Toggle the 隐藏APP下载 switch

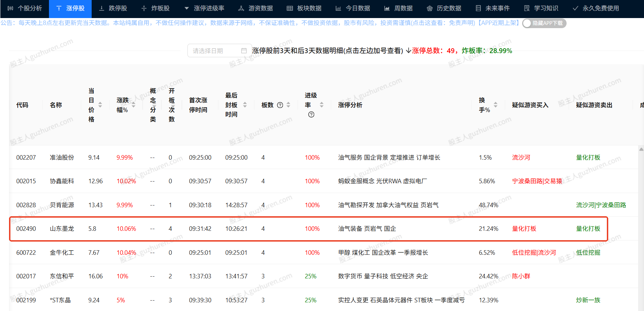pyautogui.click(x=544, y=23)
